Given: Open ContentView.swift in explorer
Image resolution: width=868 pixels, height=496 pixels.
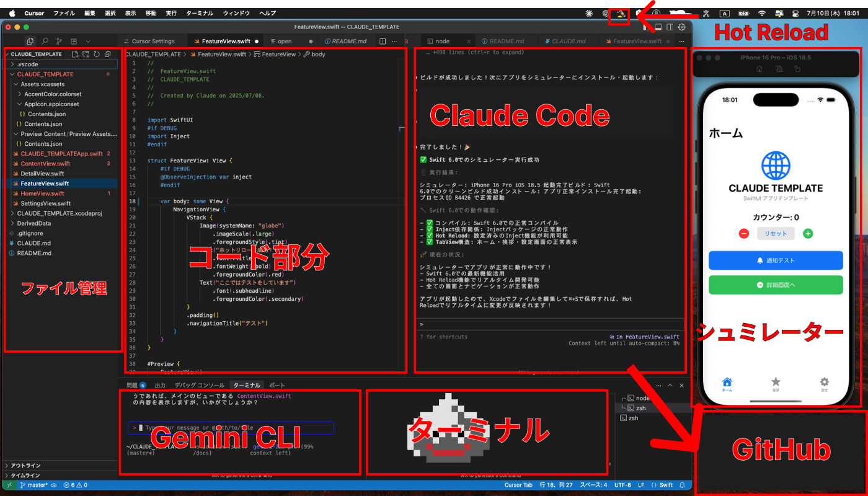Looking at the screenshot, I should coord(60,164).
